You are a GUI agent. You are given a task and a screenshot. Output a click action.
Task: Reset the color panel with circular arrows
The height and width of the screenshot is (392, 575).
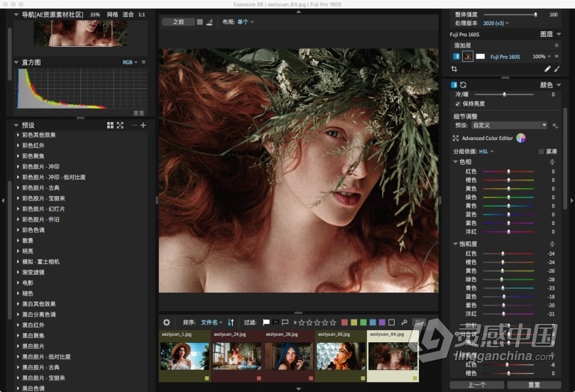(463, 85)
